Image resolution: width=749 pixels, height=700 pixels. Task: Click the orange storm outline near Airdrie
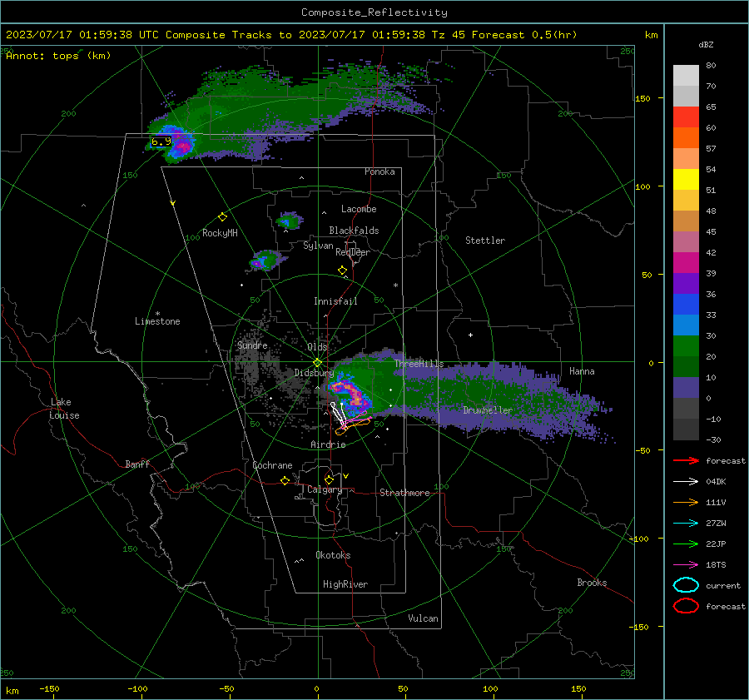tap(353, 426)
